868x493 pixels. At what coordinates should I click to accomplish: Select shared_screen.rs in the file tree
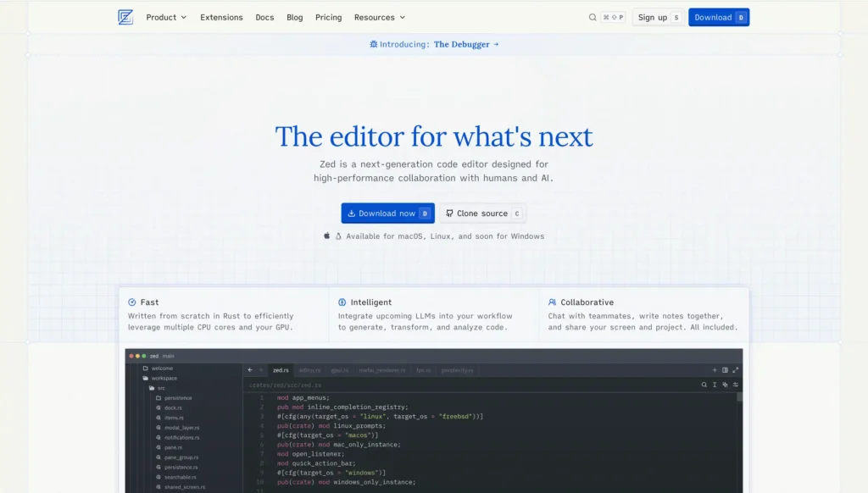(x=184, y=487)
